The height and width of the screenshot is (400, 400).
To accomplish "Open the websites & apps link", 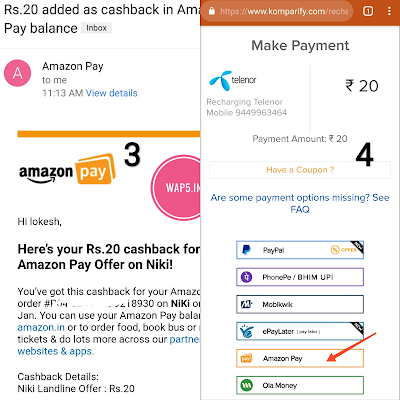I will [56, 351].
